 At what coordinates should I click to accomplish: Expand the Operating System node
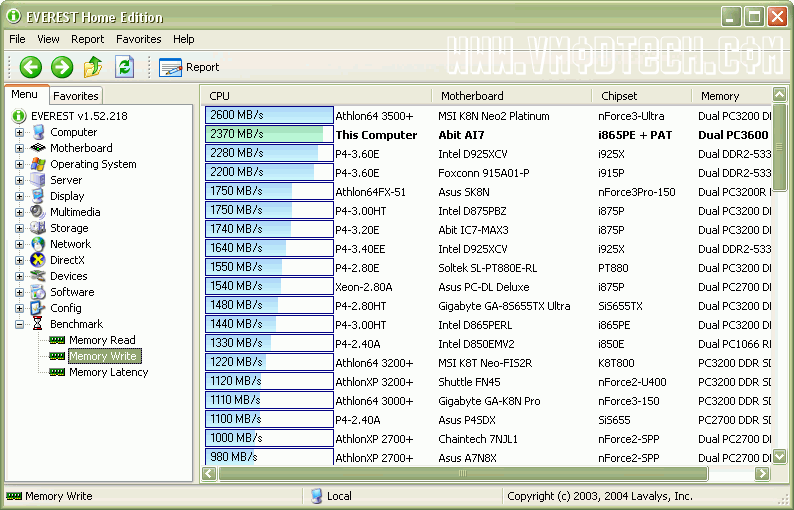coord(19,165)
